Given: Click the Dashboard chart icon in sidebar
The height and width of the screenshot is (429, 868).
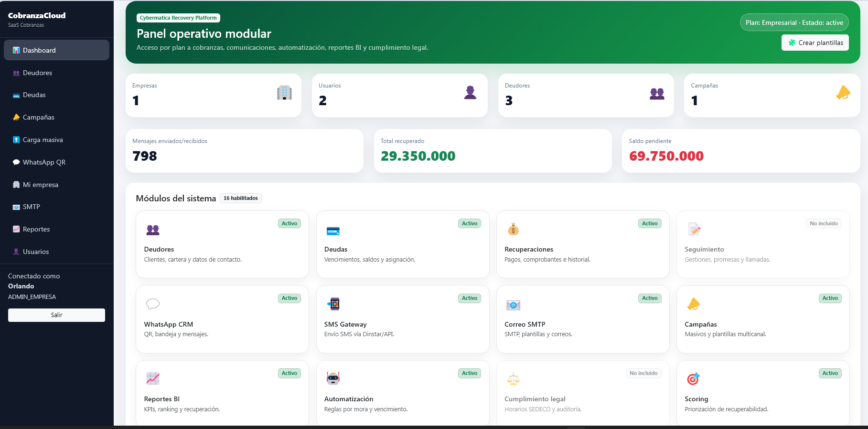Looking at the screenshot, I should click(16, 50).
